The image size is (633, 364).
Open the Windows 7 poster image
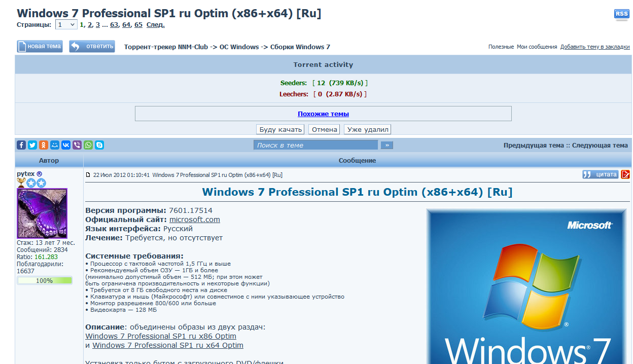(526, 286)
